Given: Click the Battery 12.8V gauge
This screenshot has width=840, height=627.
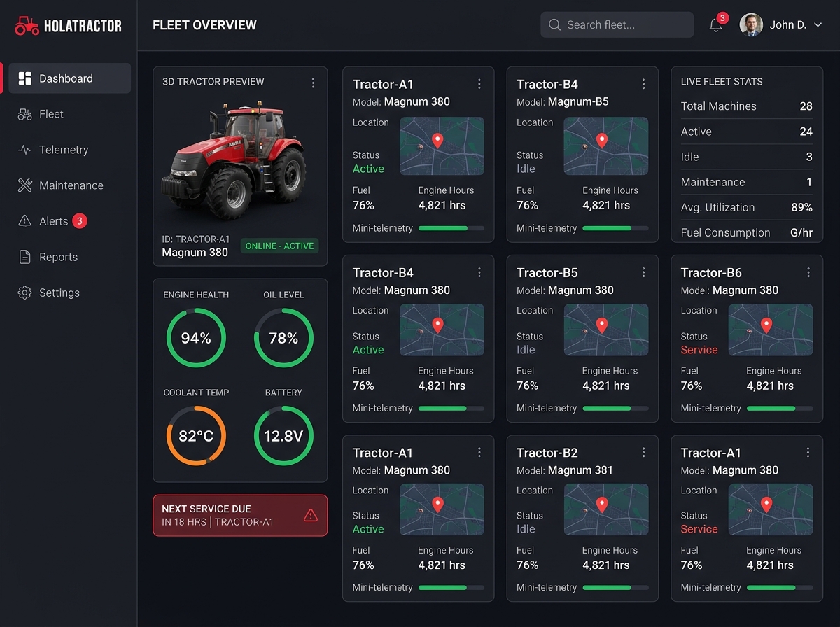Looking at the screenshot, I should (283, 436).
